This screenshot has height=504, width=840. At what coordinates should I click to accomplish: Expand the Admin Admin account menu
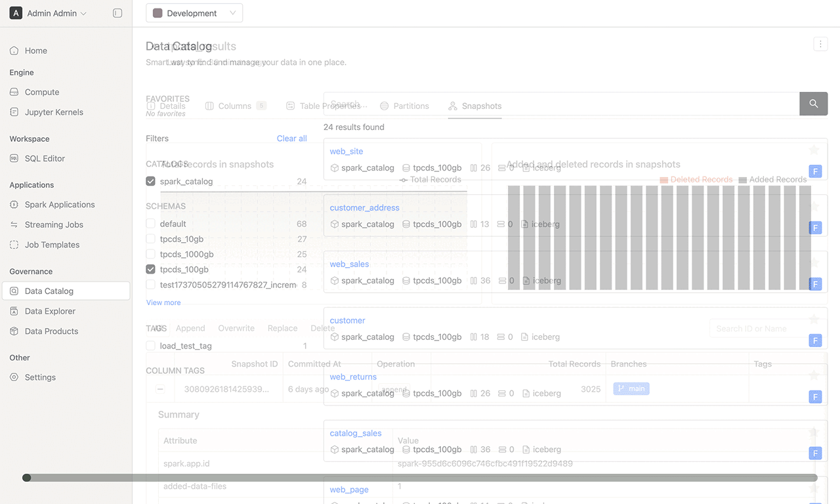pos(56,13)
